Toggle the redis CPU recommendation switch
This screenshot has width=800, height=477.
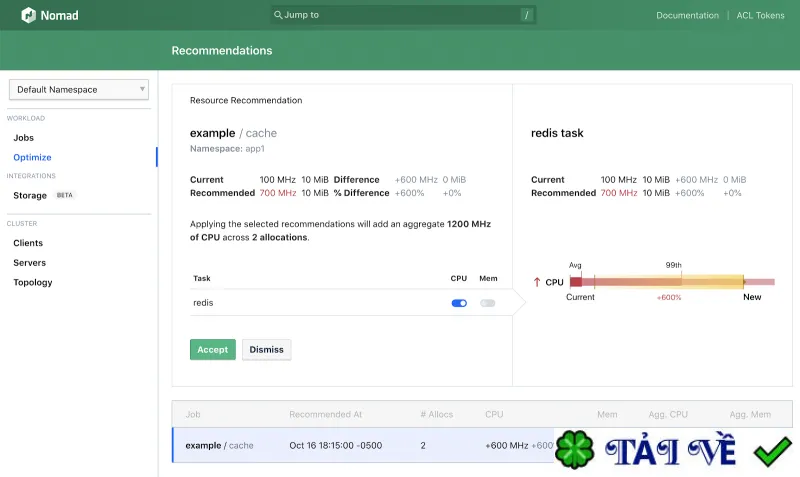pyautogui.click(x=459, y=303)
